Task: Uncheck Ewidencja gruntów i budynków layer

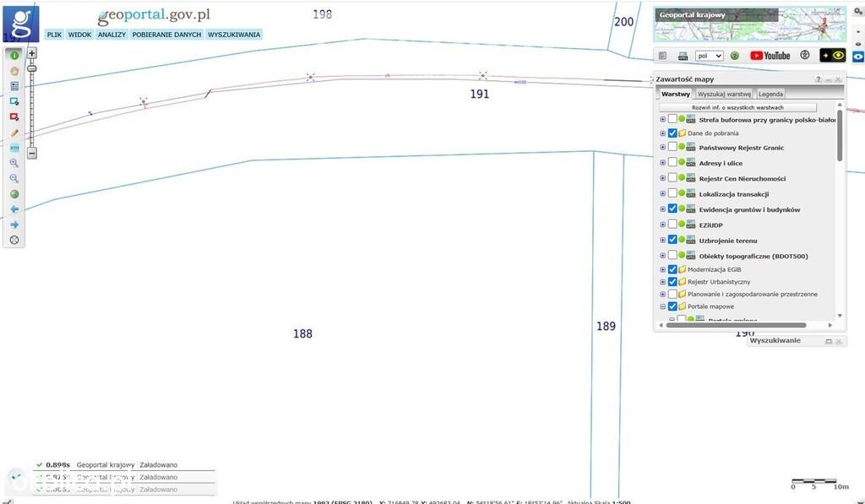Action: [672, 209]
